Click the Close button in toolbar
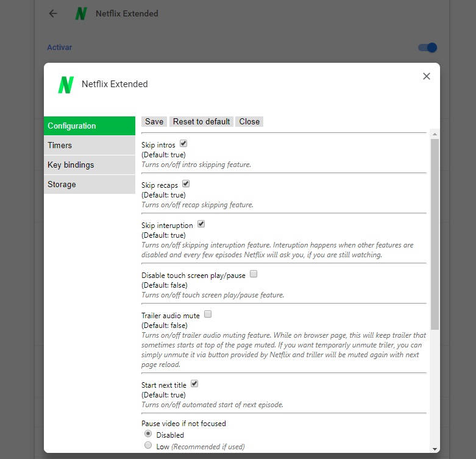Screen dimensions: 476x459 pyautogui.click(x=249, y=122)
